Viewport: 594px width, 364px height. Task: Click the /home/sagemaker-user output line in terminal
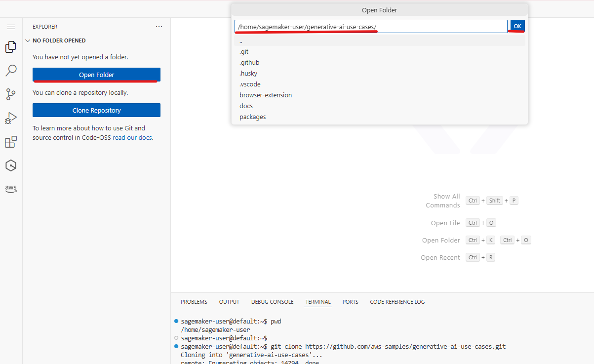[215, 329]
